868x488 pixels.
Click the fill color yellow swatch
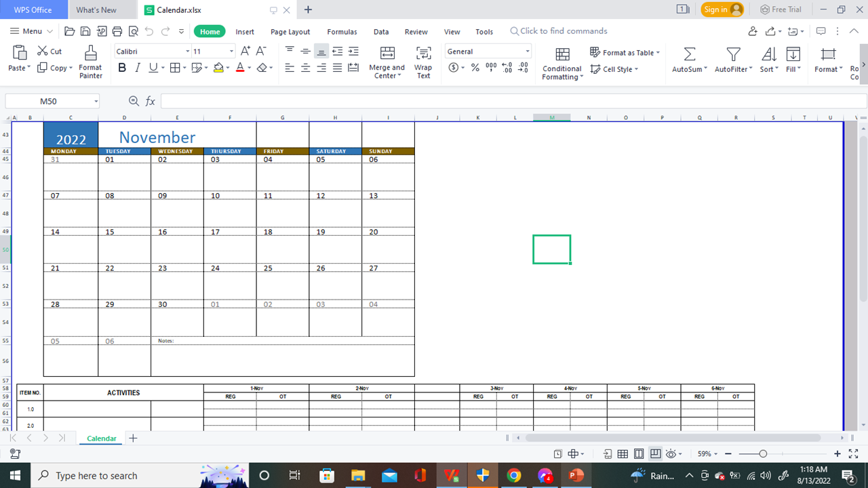click(x=218, y=68)
